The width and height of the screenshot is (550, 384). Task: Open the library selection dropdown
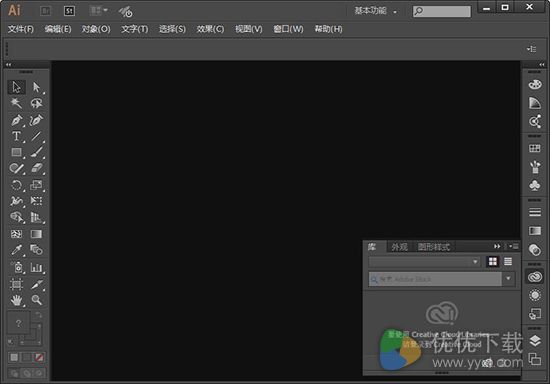424,262
